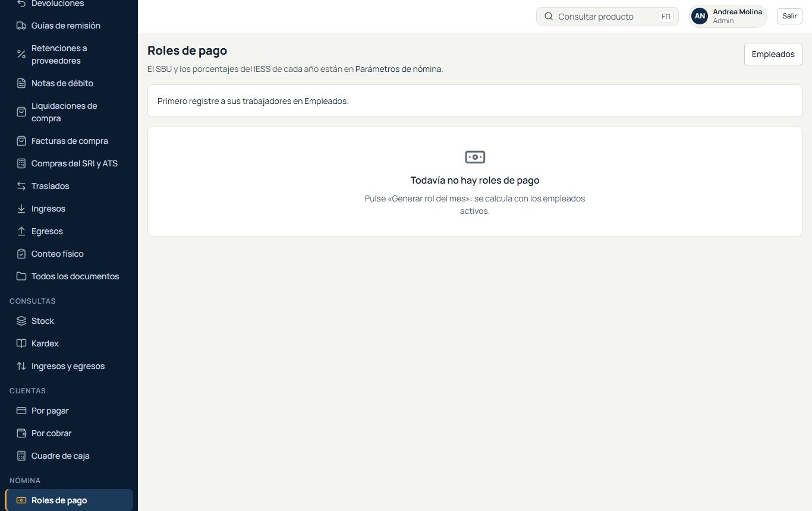The height and width of the screenshot is (511, 812).
Task: Open the Kardex report
Action: coord(69,343)
